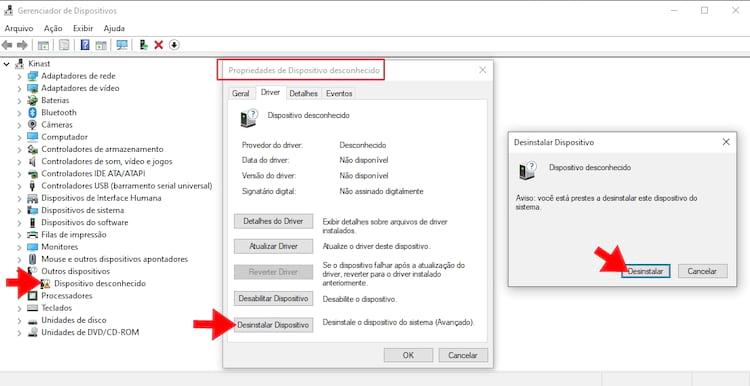Confirm with the Desinstalar button
Image resolution: width=750 pixels, height=386 pixels.
pos(645,271)
